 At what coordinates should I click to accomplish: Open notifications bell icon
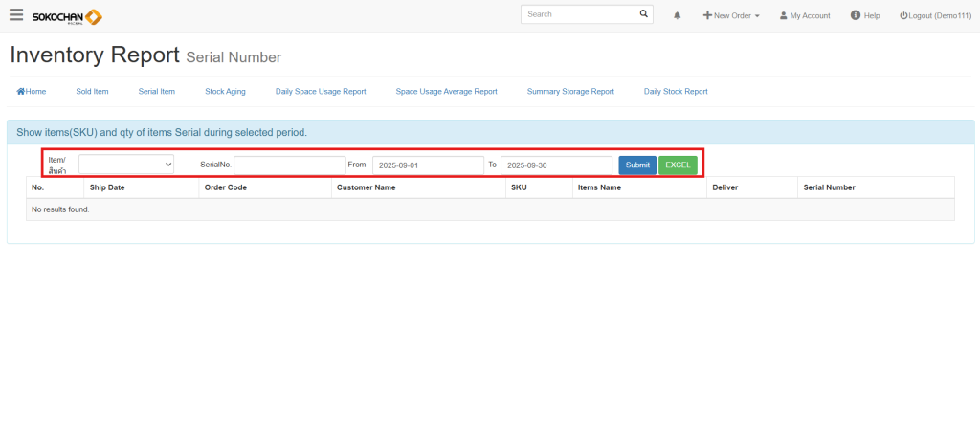point(678,16)
